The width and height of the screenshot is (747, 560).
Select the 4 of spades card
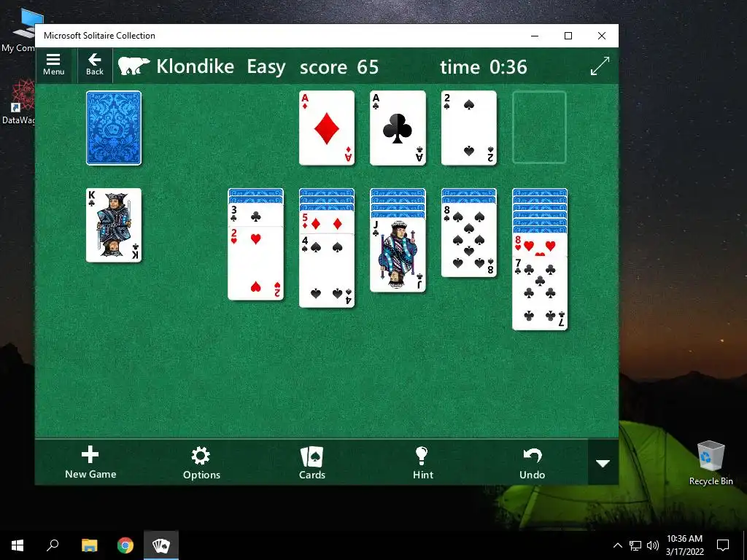pos(327,271)
